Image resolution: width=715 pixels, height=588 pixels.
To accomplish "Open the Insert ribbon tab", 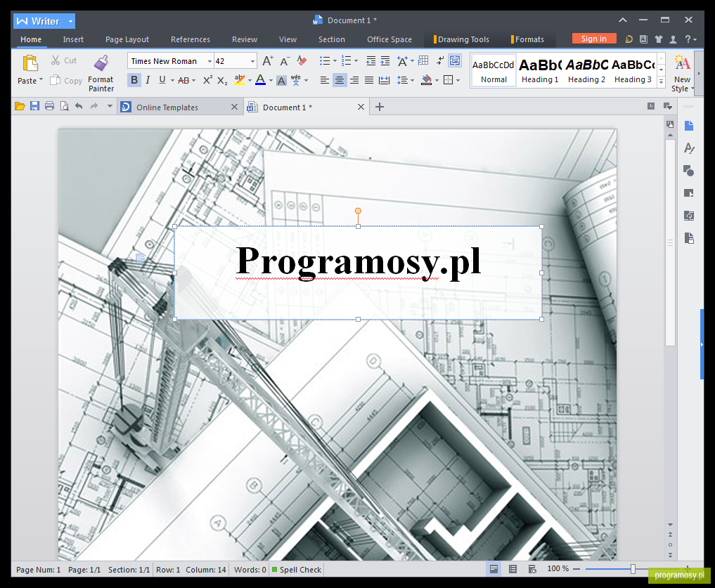I will 73,39.
